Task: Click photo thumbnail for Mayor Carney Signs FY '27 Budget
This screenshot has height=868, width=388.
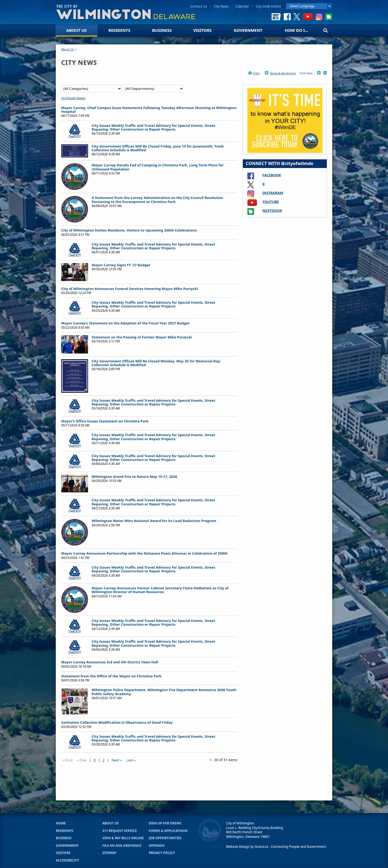Action: click(74, 272)
